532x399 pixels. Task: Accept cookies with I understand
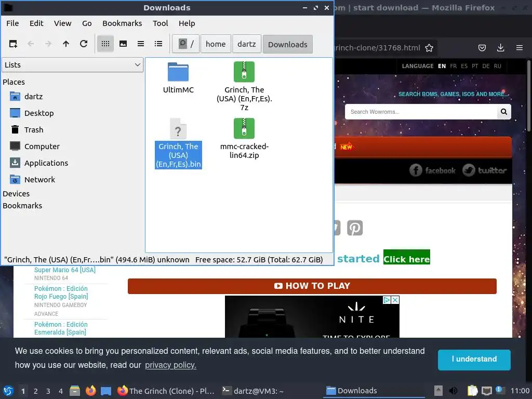point(474,360)
